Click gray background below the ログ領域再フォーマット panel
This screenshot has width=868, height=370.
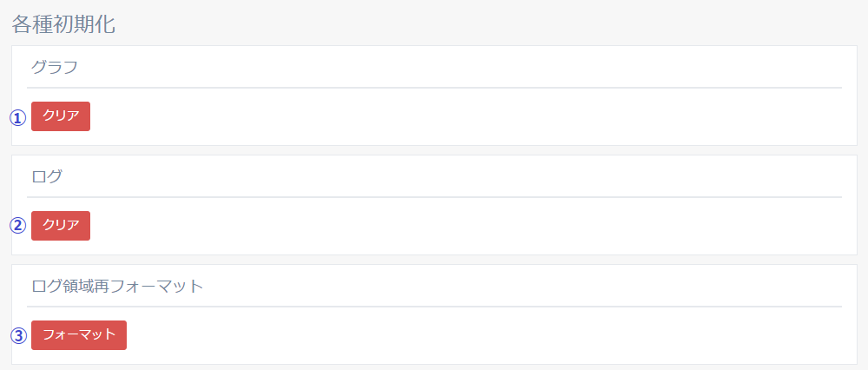(434, 367)
